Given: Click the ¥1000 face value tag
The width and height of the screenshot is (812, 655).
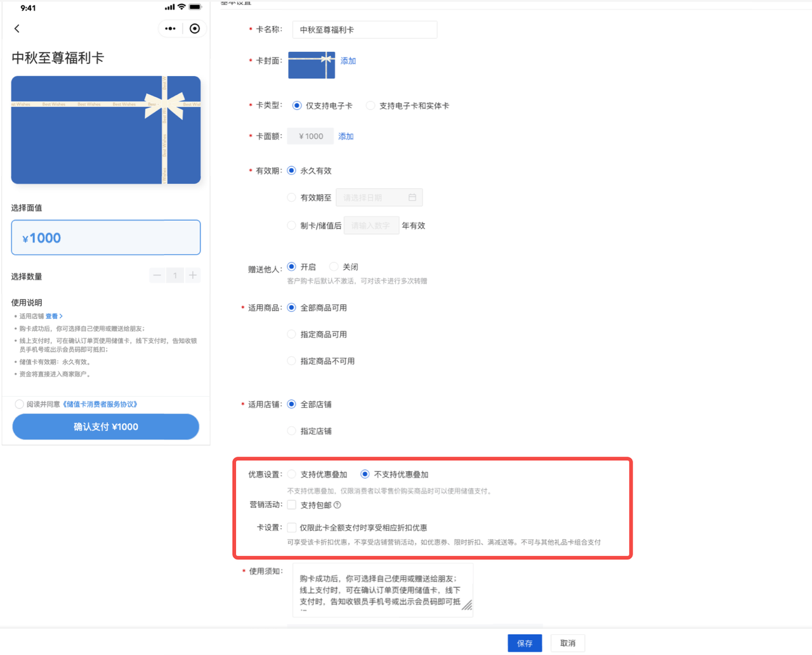Looking at the screenshot, I should tap(311, 136).
